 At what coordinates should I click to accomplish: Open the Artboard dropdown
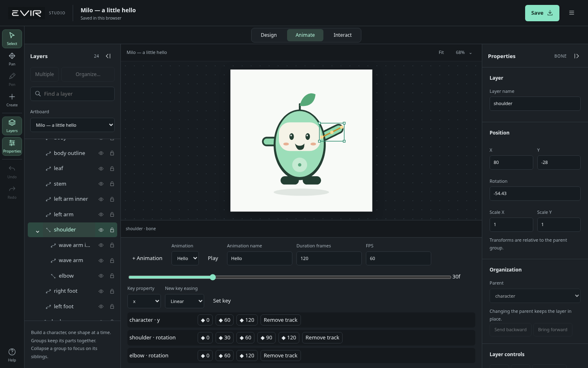click(x=72, y=125)
